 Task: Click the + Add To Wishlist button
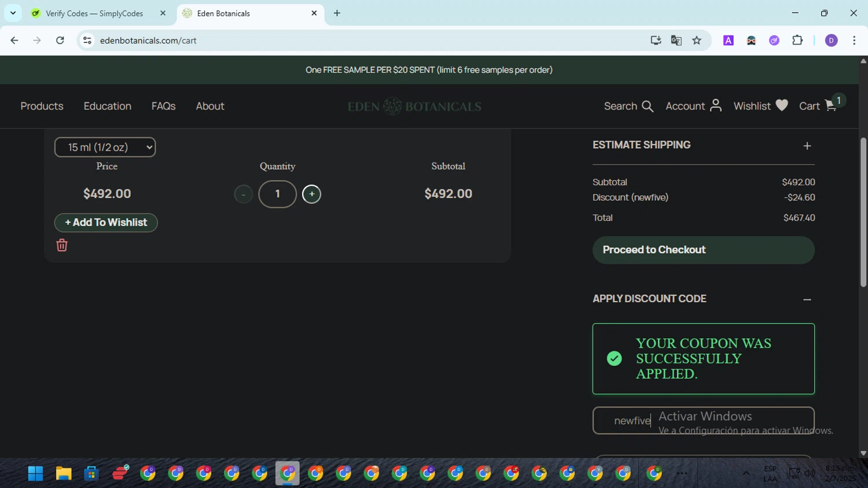coord(106,223)
